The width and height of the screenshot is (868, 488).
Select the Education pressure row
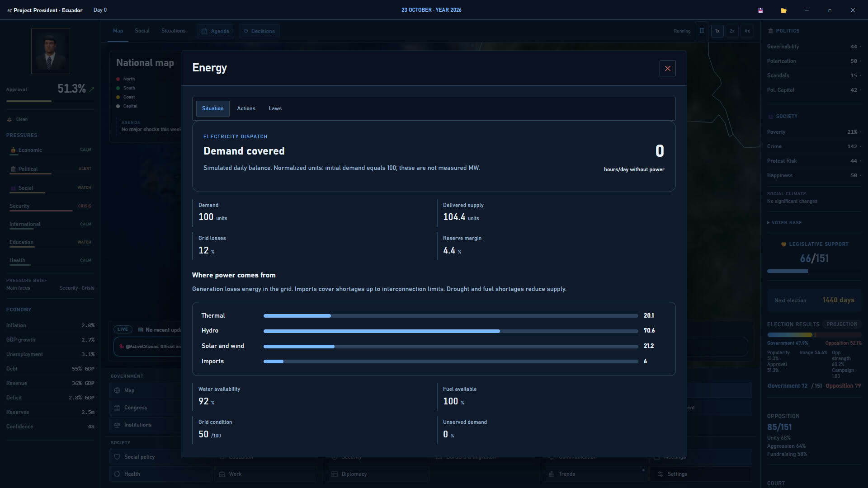coord(50,242)
